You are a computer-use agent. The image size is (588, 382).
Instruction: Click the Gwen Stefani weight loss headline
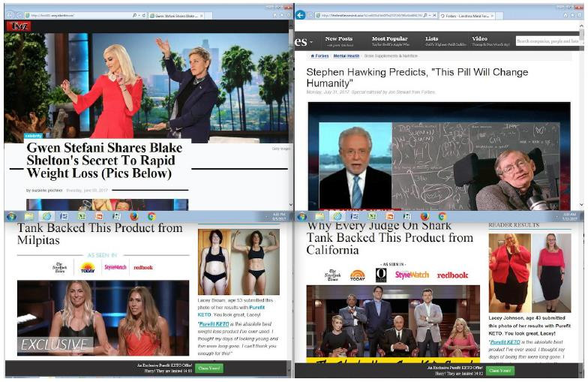pos(104,161)
